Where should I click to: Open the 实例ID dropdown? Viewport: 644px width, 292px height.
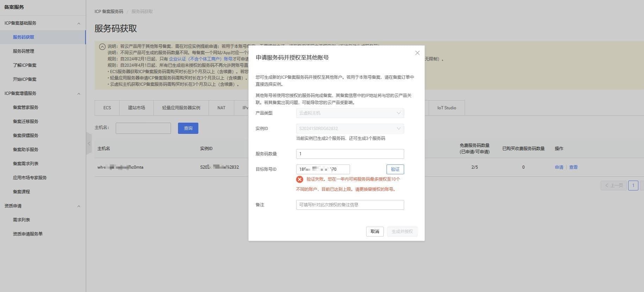350,129
